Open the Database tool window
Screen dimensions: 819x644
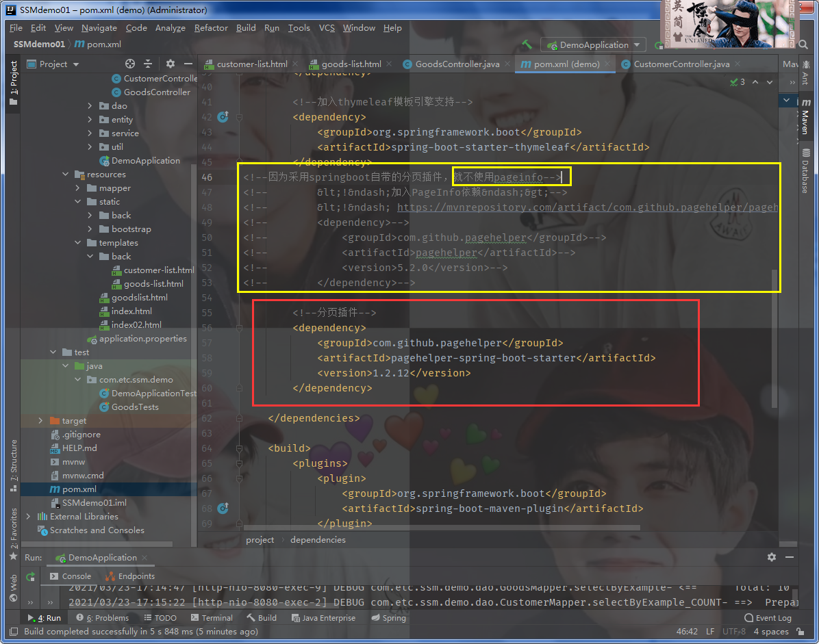806,171
